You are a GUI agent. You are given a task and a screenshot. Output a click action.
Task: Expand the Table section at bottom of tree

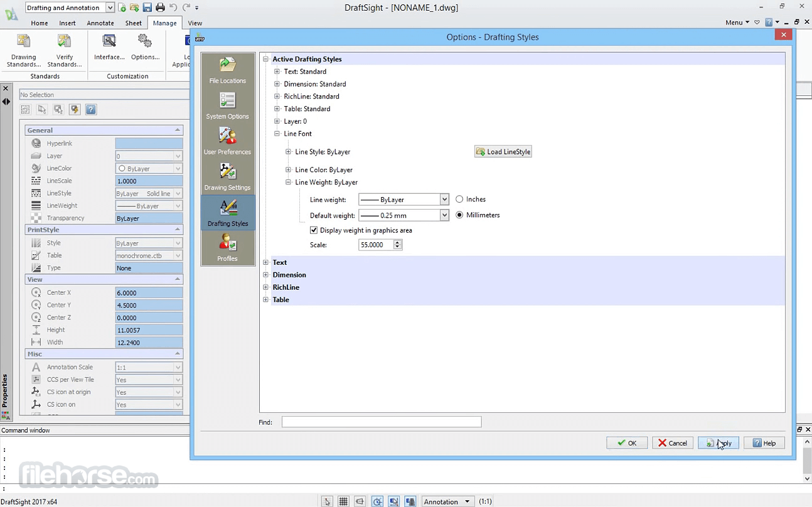point(265,300)
